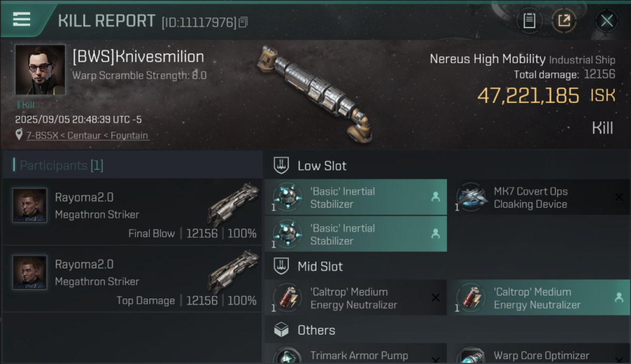Open the hamburger menu icon

22,19
